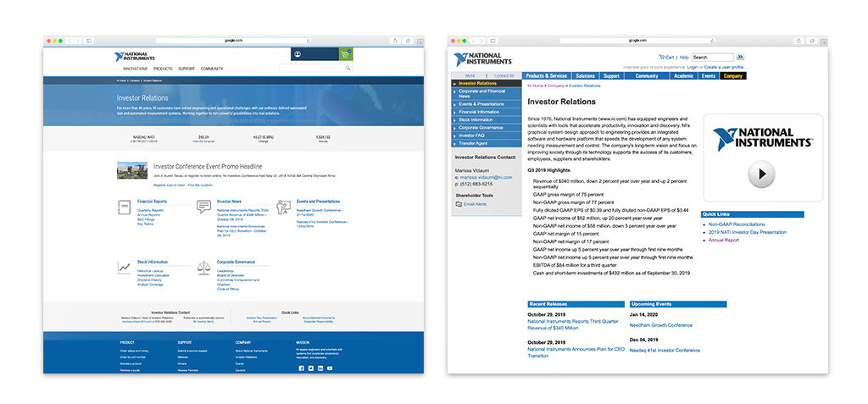Open the Needham Growth Conference link in right window
Image resolution: width=868 pixels, height=404 pixels.
point(661,325)
